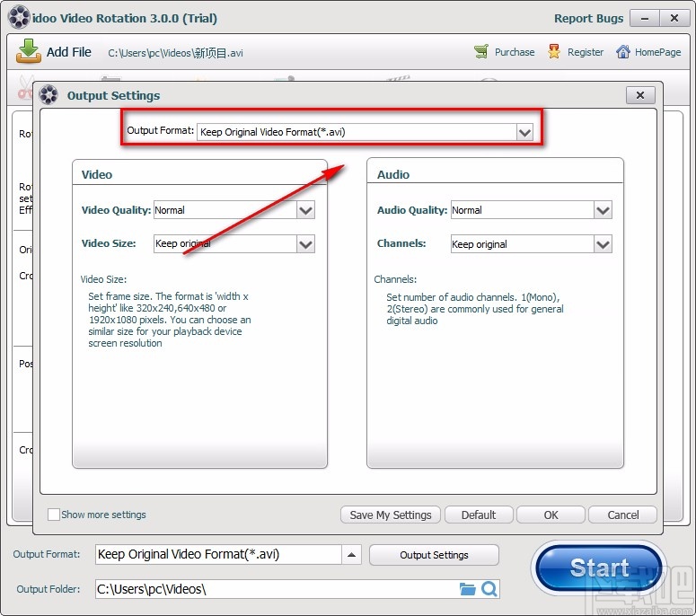Image resolution: width=696 pixels, height=616 pixels.
Task: Go to HomePage via the house icon
Action: pyautogui.click(x=622, y=52)
